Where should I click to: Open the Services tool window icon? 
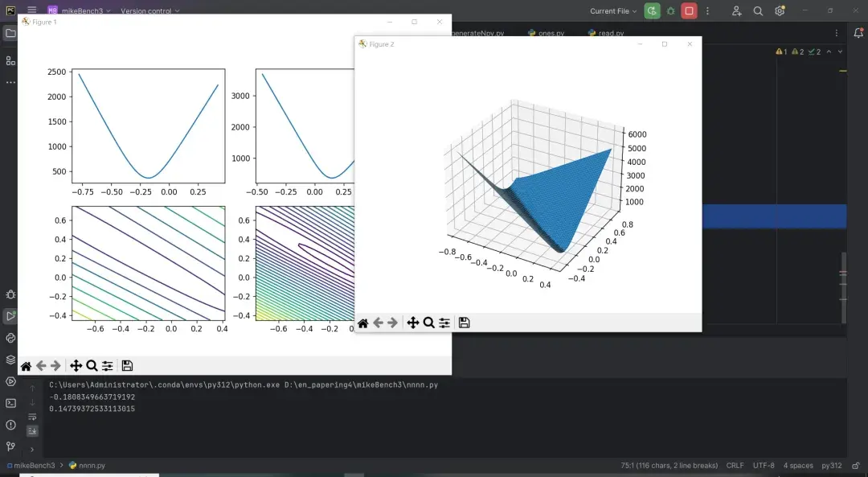[10, 382]
